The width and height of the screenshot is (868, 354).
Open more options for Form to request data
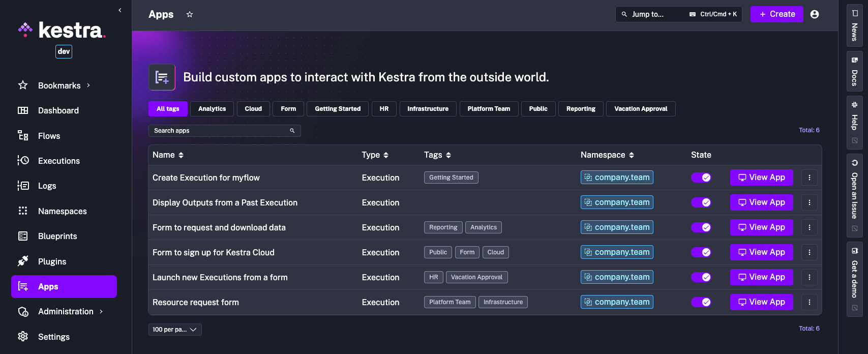coord(810,227)
